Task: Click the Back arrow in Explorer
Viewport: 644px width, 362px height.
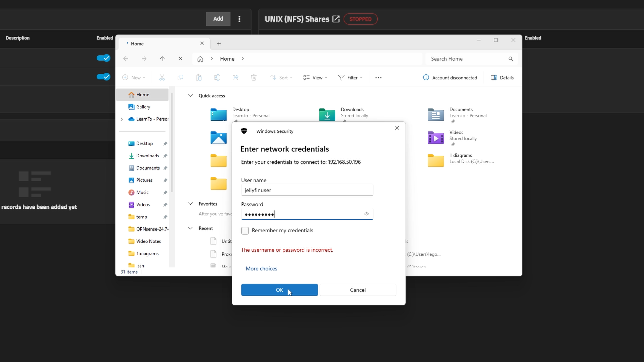Action: coord(126,59)
